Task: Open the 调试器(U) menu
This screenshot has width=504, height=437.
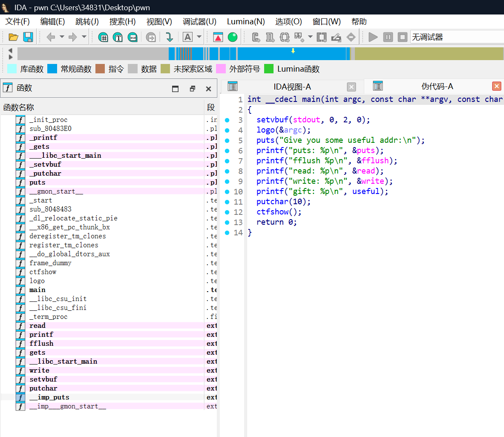Action: coord(200,22)
